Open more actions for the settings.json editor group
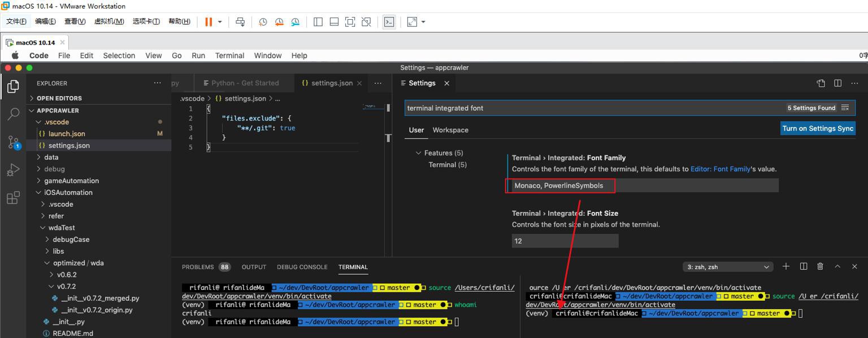Viewport: 868px width, 338px height. pyautogui.click(x=378, y=83)
